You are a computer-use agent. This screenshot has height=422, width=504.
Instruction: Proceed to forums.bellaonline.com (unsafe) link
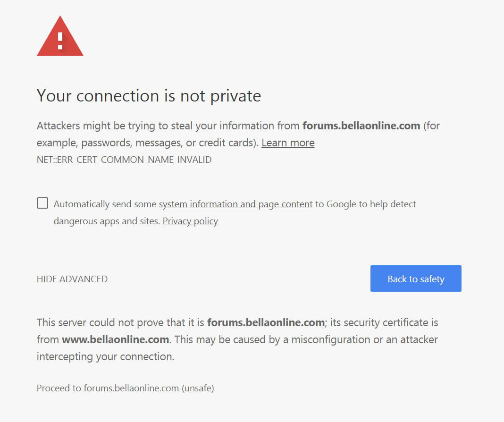(126, 388)
